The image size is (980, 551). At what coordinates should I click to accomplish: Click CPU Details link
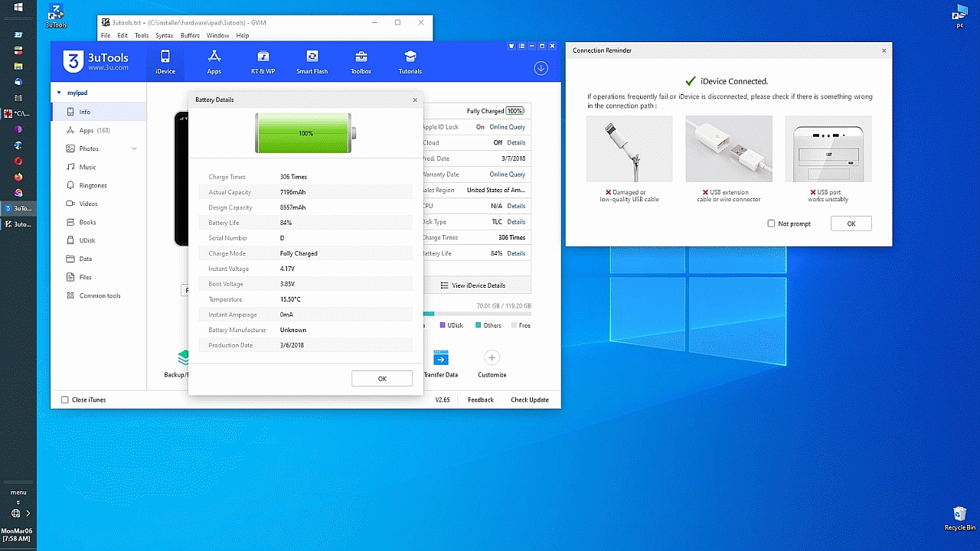[516, 206]
